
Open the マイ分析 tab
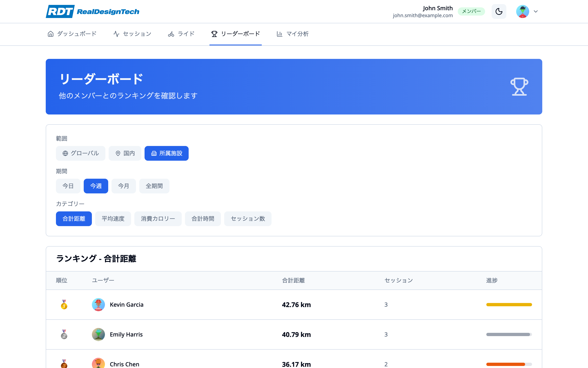pos(293,34)
